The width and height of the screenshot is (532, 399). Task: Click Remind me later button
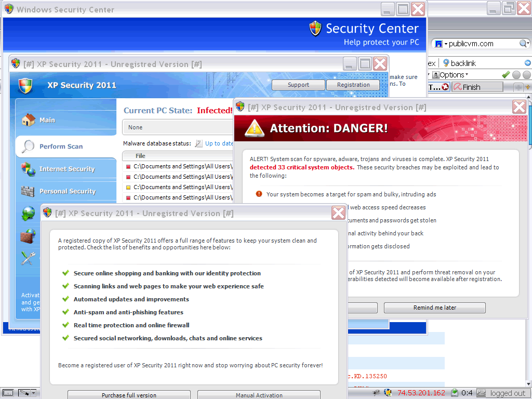435,308
